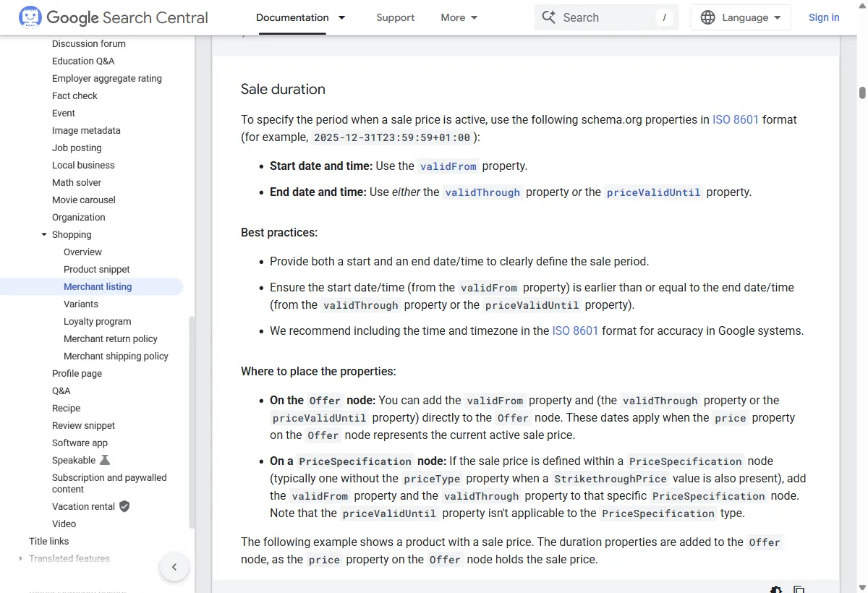Viewport: 868px width, 593px height.
Task: Click the Search input field
Action: [606, 17]
